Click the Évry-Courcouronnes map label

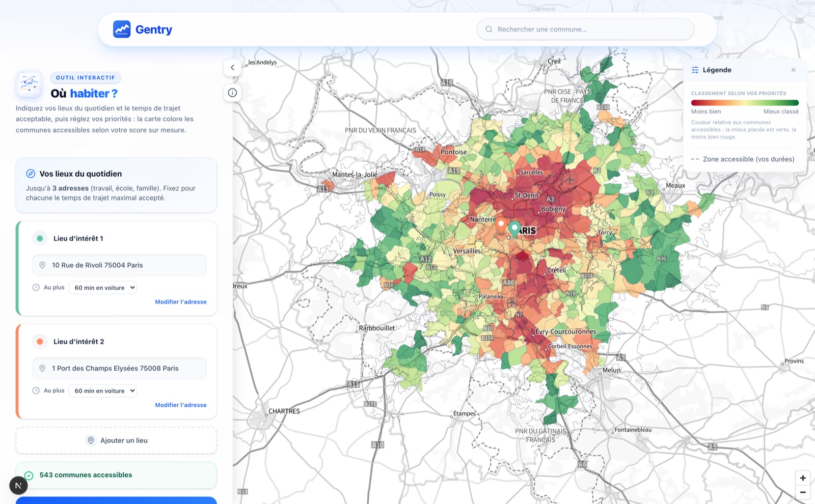(x=565, y=332)
